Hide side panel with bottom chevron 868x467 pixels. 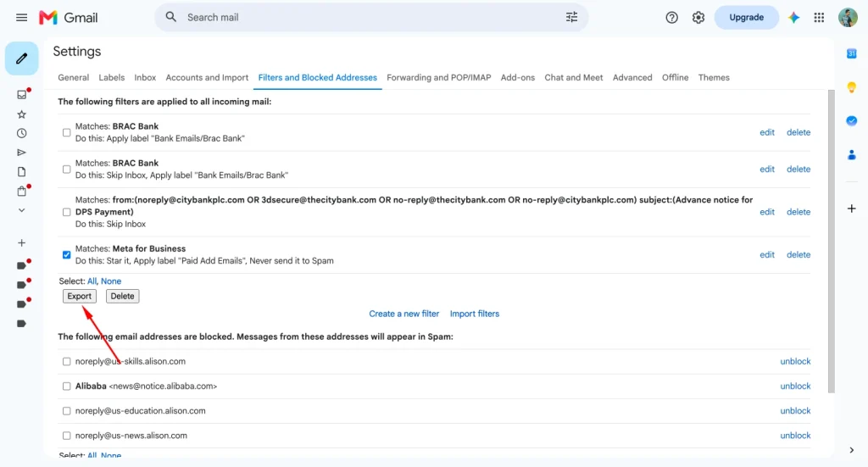click(x=851, y=450)
